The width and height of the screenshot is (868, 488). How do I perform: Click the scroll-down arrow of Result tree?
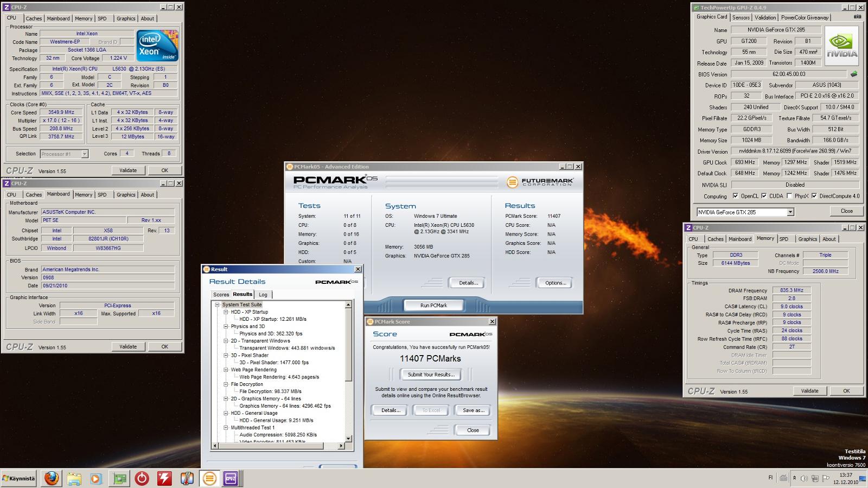349,439
